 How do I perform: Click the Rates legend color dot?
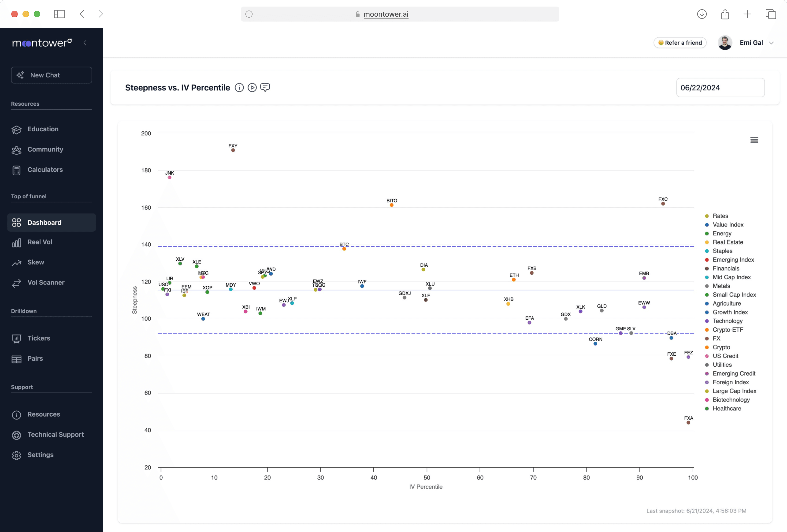click(707, 216)
